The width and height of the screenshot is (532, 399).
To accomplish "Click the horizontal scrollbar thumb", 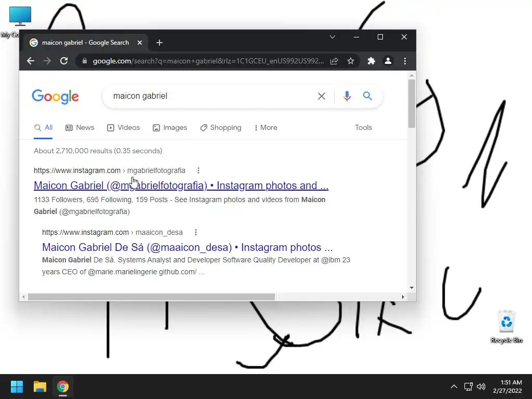I will click(x=151, y=297).
